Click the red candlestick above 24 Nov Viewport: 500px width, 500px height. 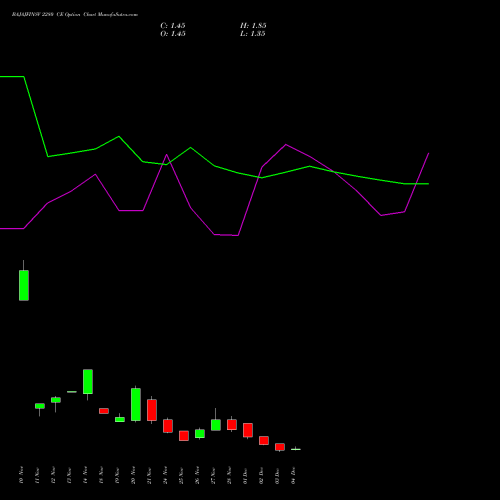(x=168, y=426)
